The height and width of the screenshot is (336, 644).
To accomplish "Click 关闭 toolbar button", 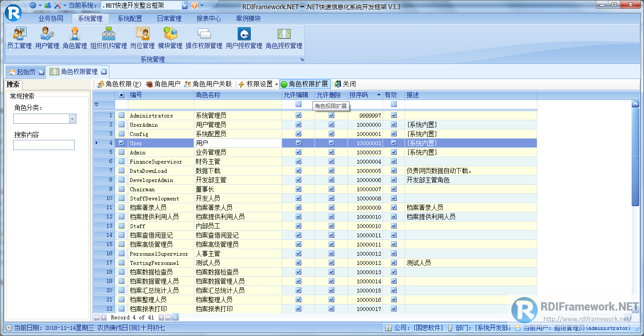I will pos(344,84).
